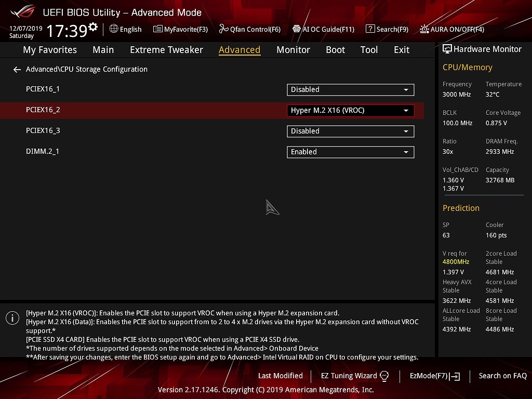Click the gear icon next to the clock

tap(93, 27)
